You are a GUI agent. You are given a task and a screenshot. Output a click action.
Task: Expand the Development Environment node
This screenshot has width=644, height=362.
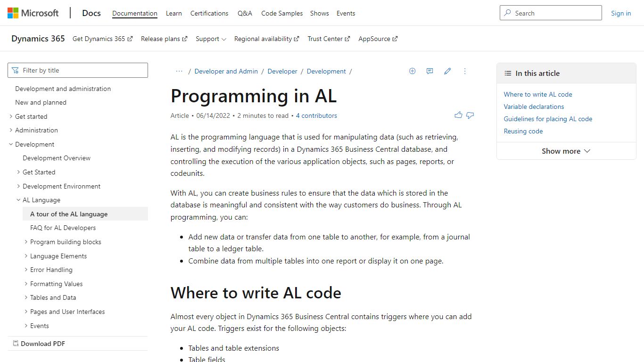[18, 186]
